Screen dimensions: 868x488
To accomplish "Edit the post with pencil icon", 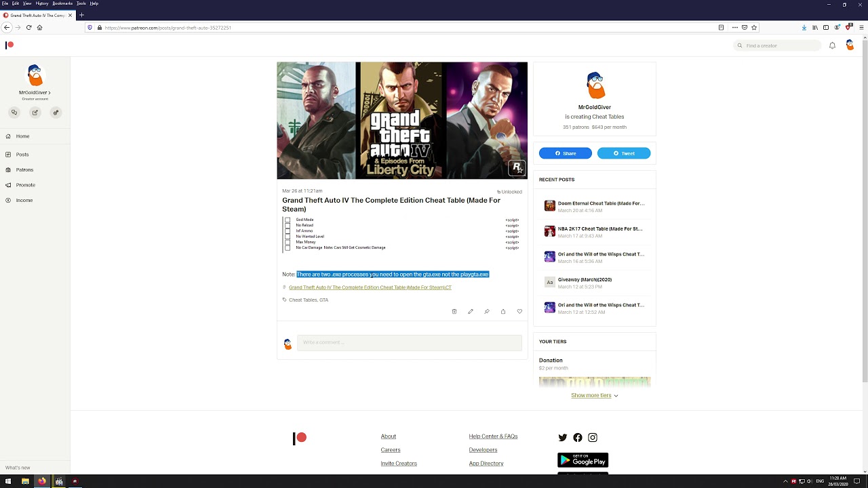I will [x=471, y=311].
